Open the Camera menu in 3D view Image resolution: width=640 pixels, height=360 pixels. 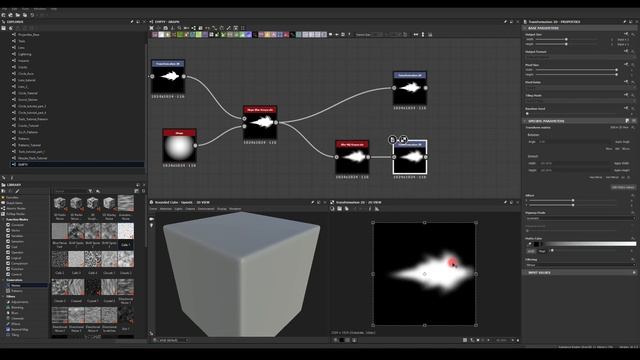click(x=191, y=209)
